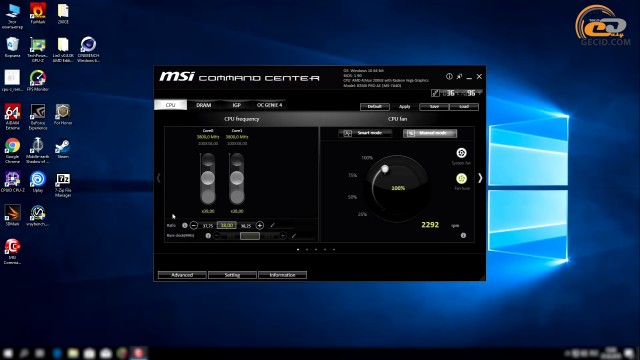640x360 pixels.
Task: Enable CPU fan Smart mode
Action: pyautogui.click(x=365, y=133)
